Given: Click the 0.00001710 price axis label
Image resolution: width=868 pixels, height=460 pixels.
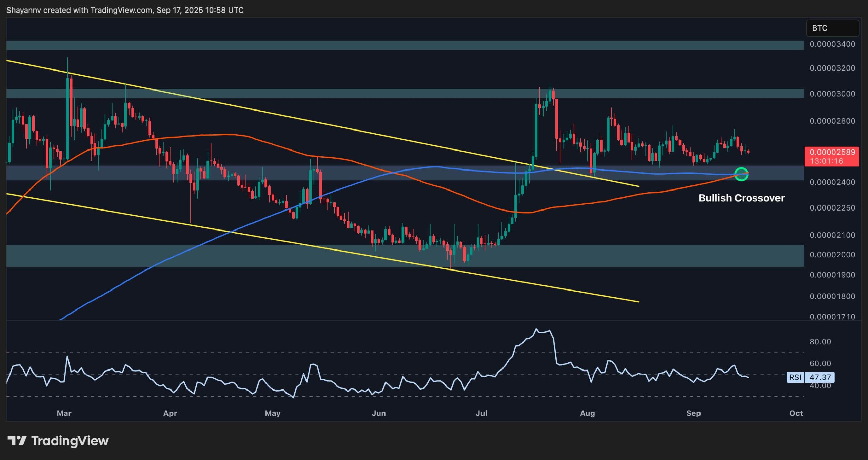Looking at the screenshot, I should click(832, 317).
